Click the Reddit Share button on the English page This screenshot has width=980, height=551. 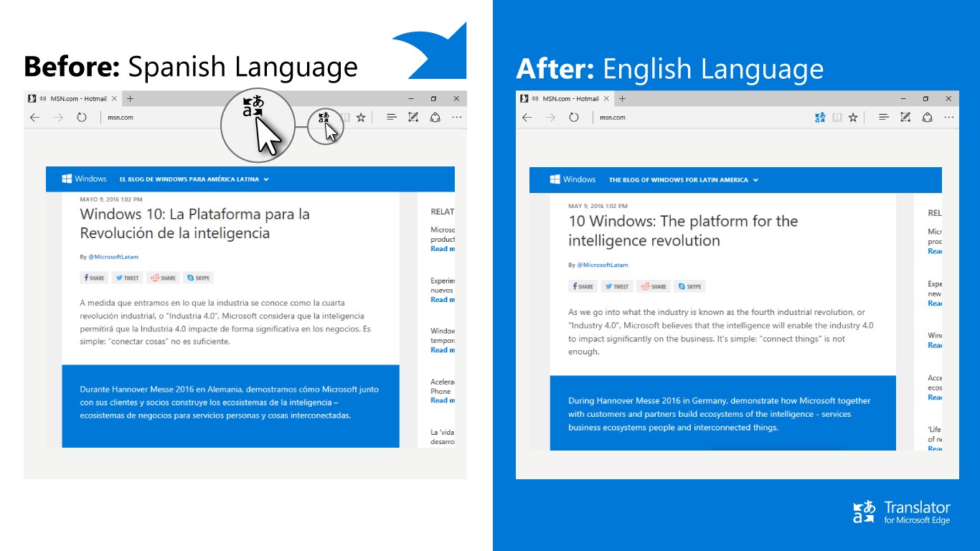[x=654, y=286]
